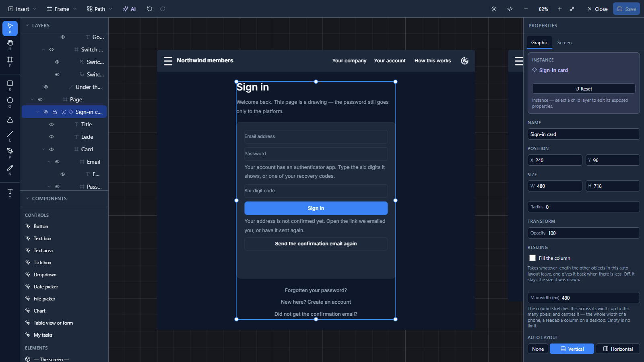Open the Path dropdown menu
This screenshot has width=644, height=362.
click(x=100, y=9)
